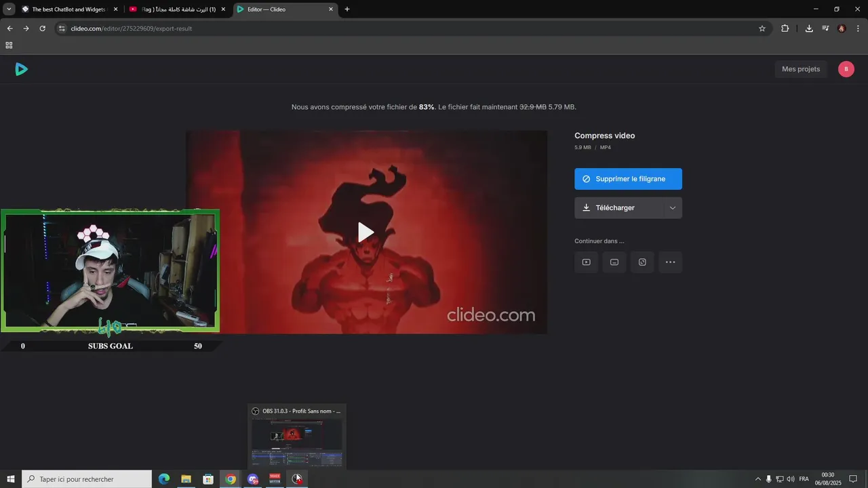Open the tab search dropdown
This screenshot has height=488, width=868.
pos(9,9)
